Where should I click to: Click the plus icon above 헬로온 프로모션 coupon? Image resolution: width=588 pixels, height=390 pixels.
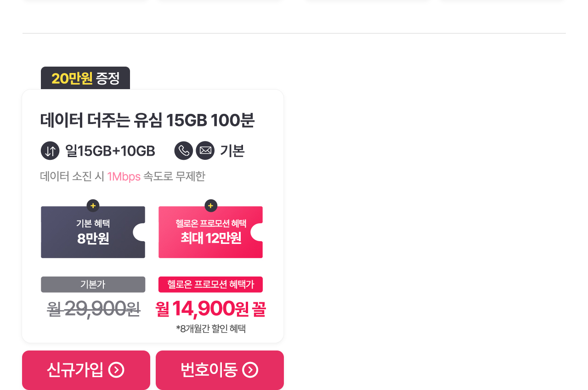pyautogui.click(x=211, y=206)
